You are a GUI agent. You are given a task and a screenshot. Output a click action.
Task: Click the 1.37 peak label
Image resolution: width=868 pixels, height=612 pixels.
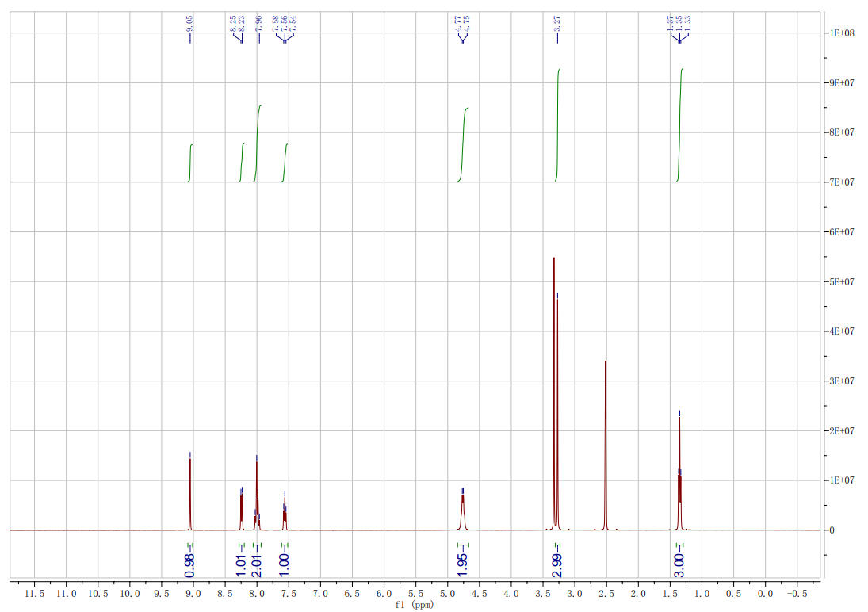671,23
